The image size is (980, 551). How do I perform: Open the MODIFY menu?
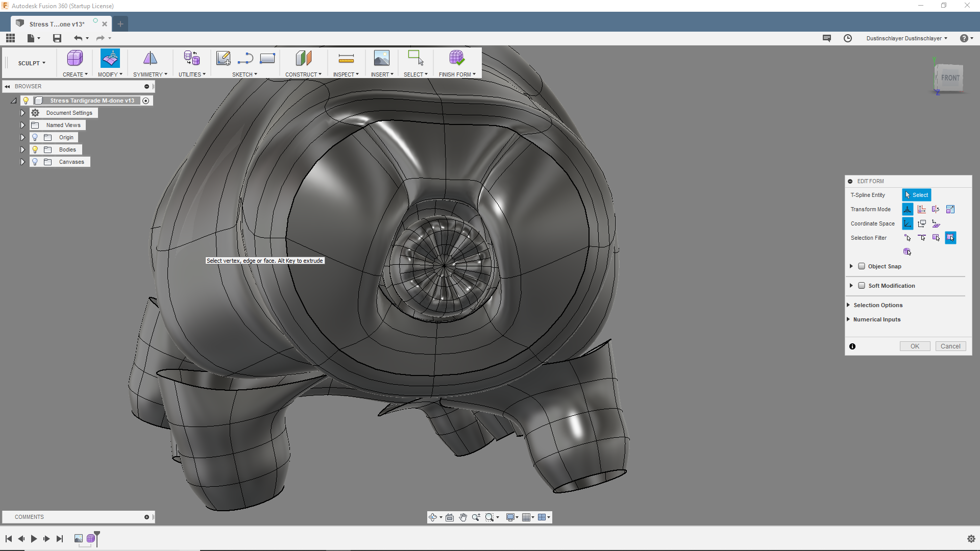[x=110, y=74]
